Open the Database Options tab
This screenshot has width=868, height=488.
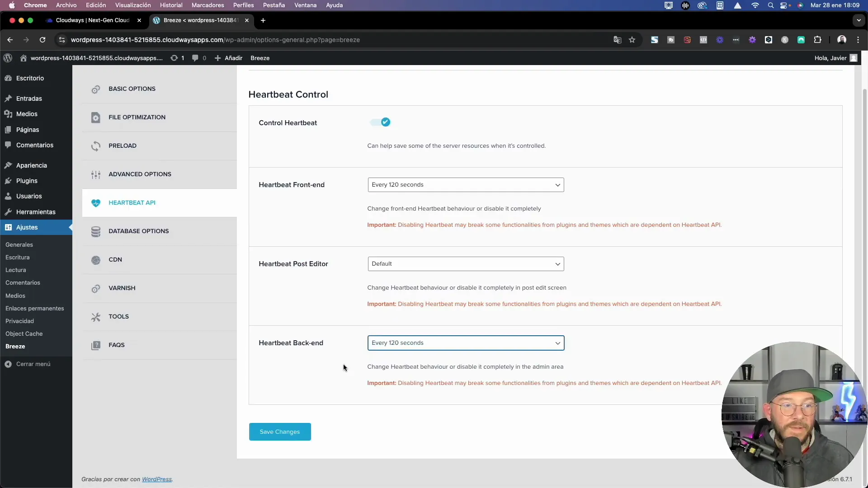[x=159, y=231]
